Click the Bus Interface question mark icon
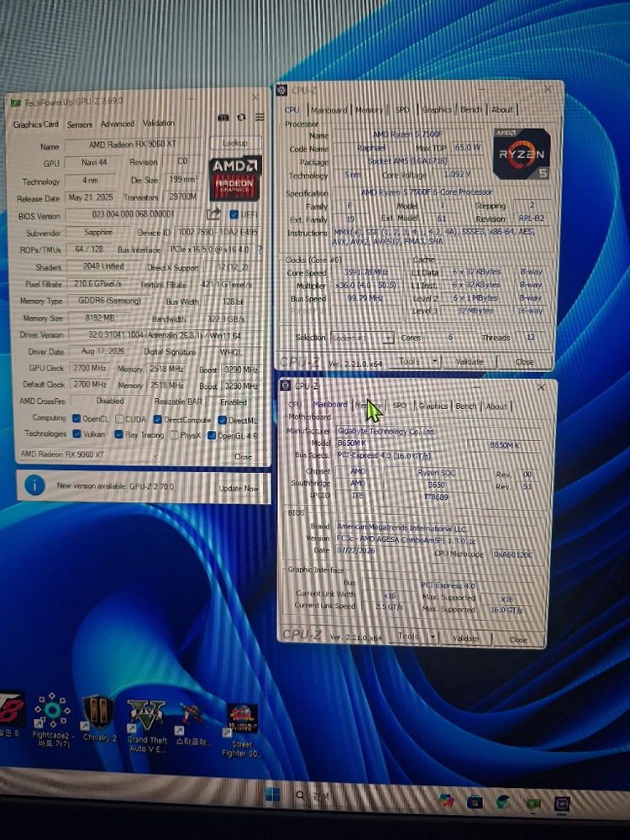630x840 pixels. click(x=260, y=249)
